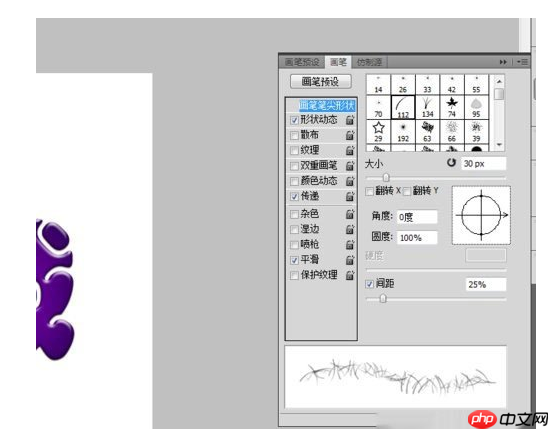Click the brush stroke preview area
The width and height of the screenshot is (549, 429).
[396, 377]
